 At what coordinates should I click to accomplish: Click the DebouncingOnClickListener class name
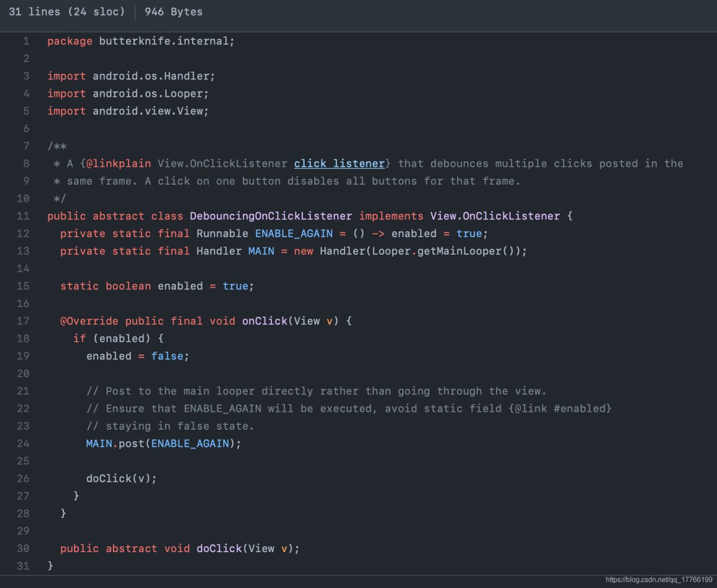point(271,216)
